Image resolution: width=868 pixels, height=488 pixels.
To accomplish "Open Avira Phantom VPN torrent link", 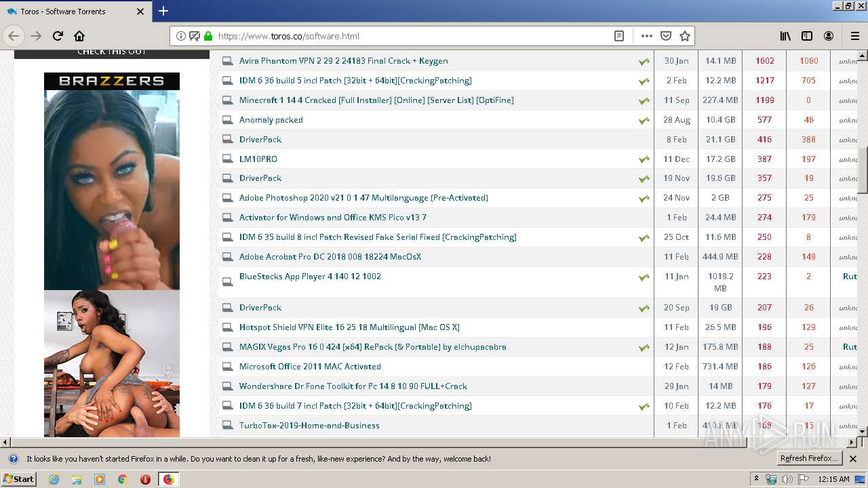I will click(343, 61).
